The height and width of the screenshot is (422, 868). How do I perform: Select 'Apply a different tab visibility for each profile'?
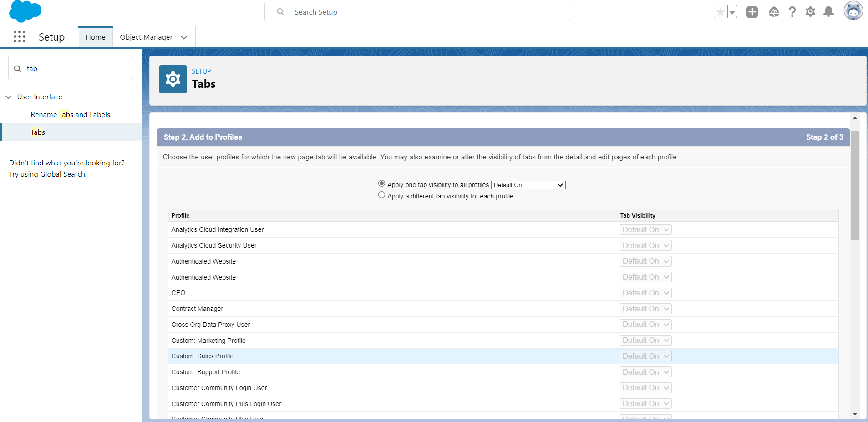coord(381,195)
